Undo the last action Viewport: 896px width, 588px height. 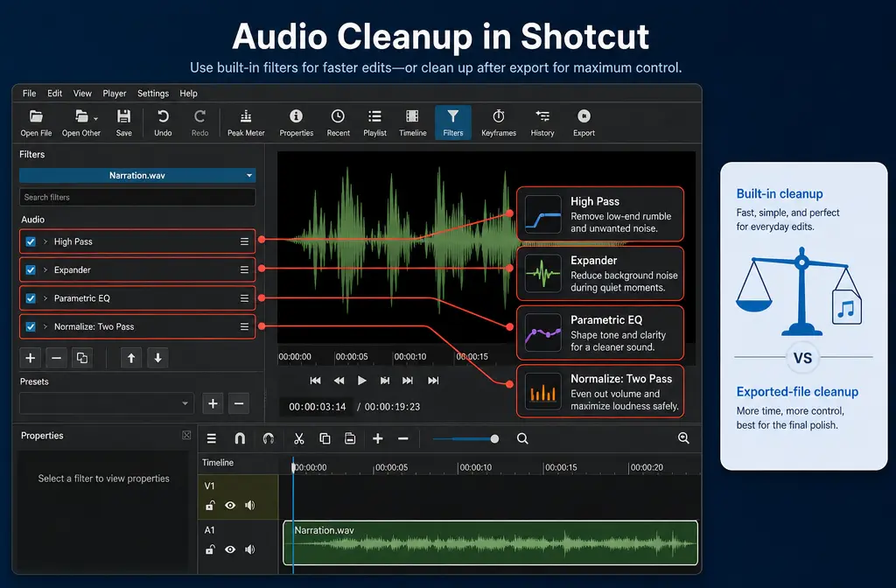tap(163, 122)
